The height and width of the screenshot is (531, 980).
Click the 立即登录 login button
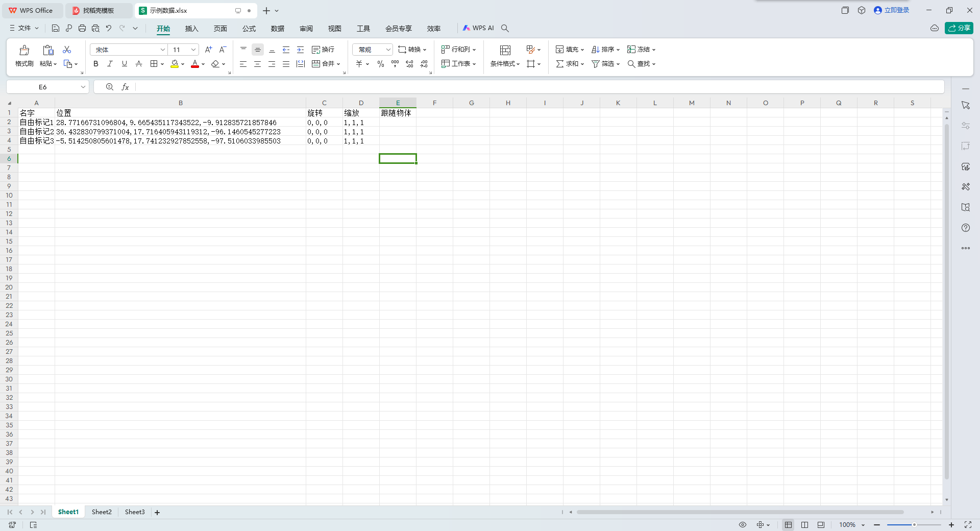point(891,10)
